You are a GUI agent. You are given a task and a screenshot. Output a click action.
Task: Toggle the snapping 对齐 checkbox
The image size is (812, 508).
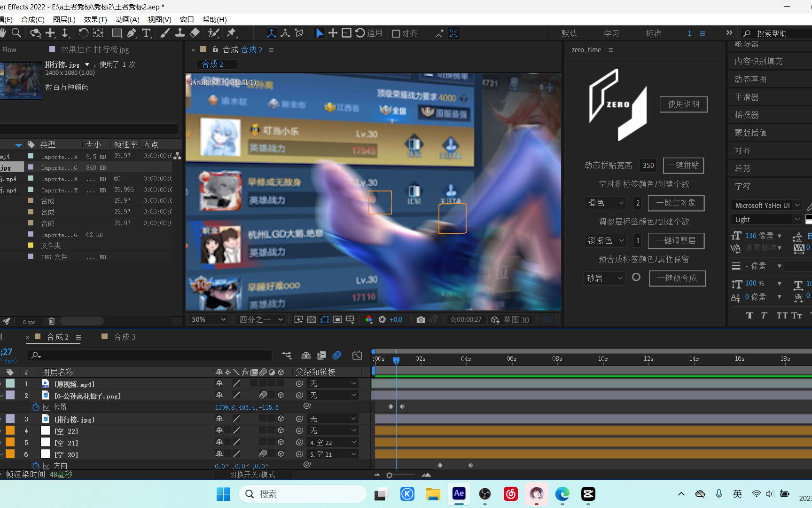tap(396, 33)
